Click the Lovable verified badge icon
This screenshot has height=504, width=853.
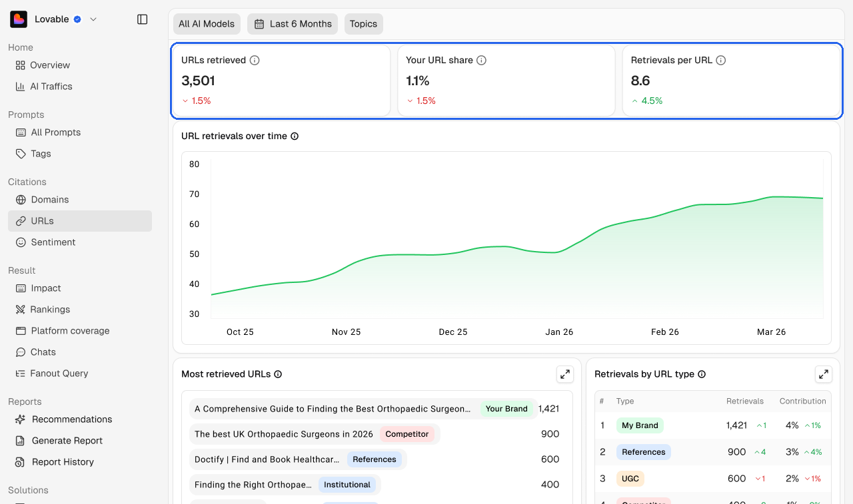(77, 19)
